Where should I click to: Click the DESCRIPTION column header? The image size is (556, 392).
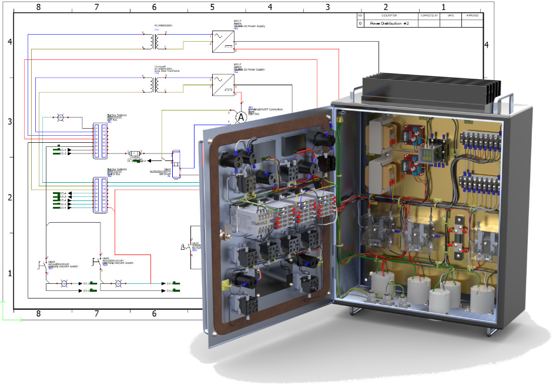coord(389,16)
